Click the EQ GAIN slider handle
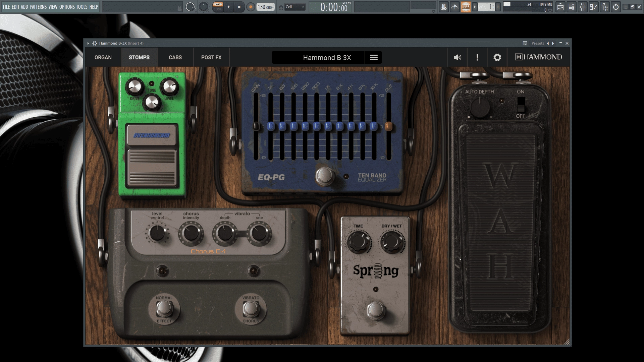Viewport: 644px width, 362px height. pyautogui.click(x=256, y=126)
